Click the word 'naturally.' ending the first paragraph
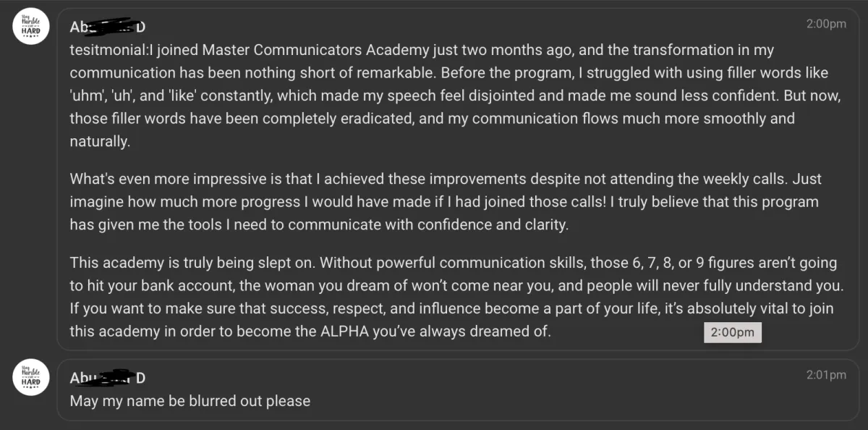Image resolution: width=868 pixels, height=430 pixels. coord(100,142)
